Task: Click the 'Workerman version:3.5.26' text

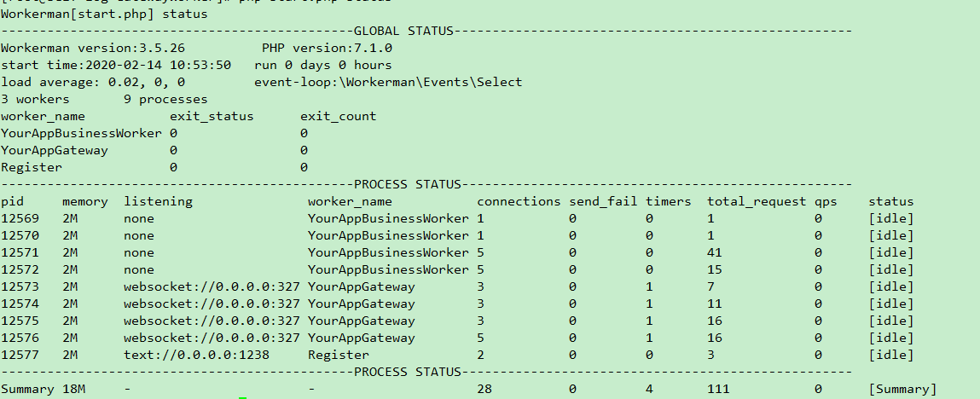Action: click(93, 48)
